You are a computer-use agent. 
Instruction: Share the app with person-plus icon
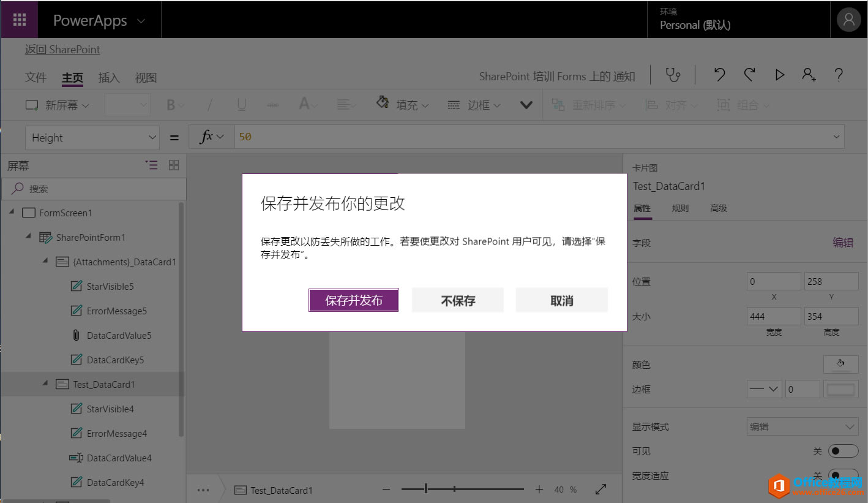[809, 75]
